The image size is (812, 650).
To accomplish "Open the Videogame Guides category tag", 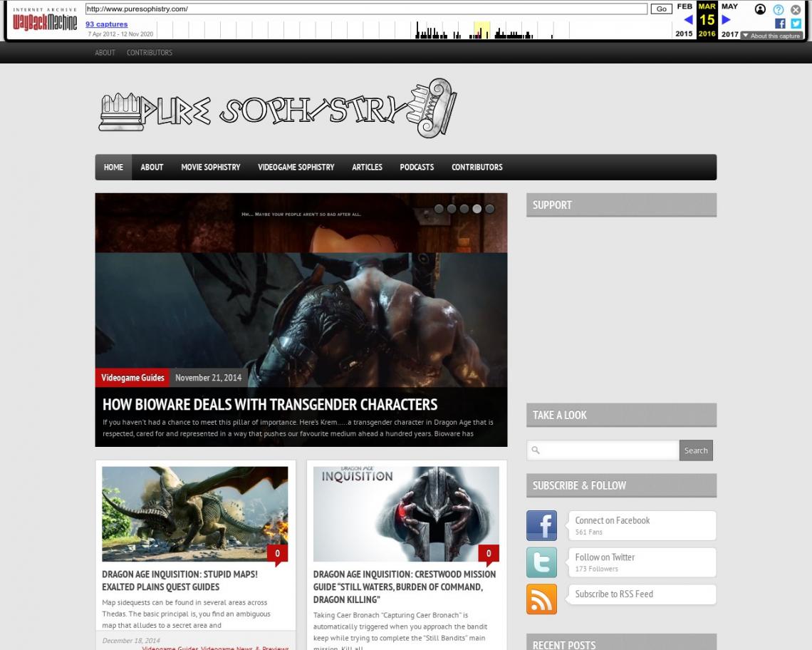I will [x=132, y=377].
